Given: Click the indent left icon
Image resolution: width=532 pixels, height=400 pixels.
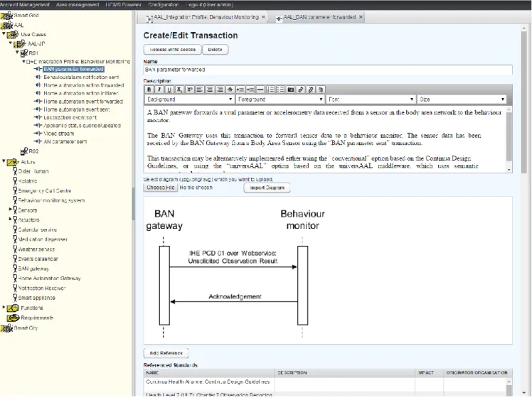Looking at the screenshot, I should (250, 90).
